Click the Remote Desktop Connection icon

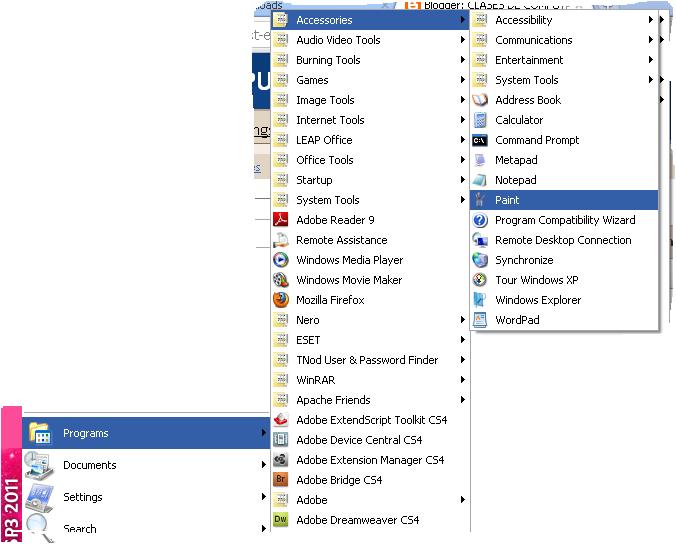click(479, 240)
